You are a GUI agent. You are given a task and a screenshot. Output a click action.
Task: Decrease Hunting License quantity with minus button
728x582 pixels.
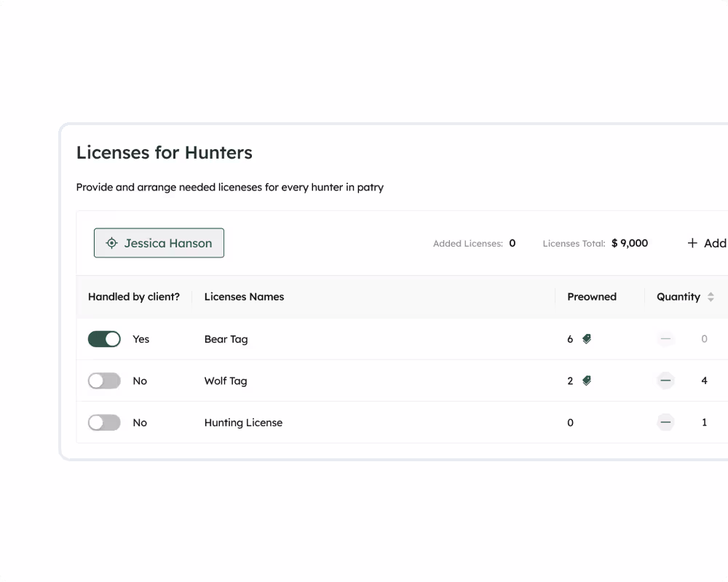click(665, 423)
